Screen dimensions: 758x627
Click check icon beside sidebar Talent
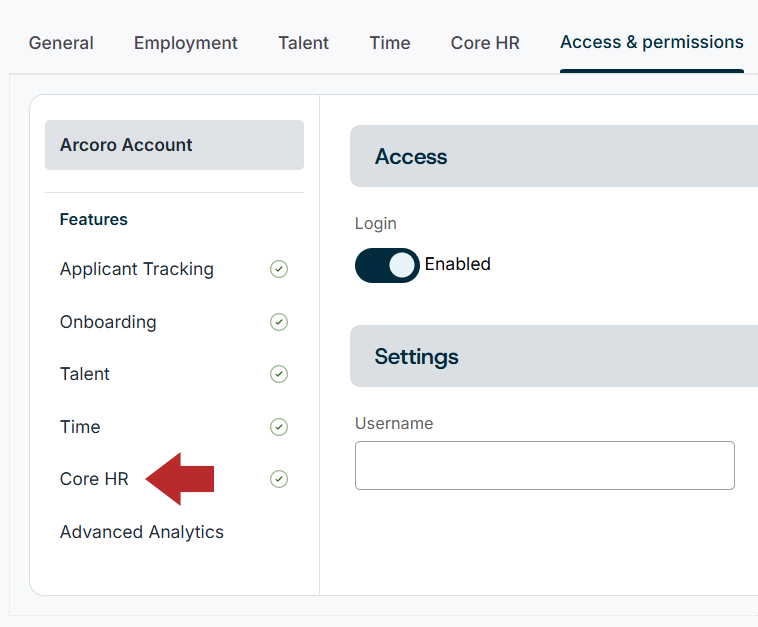point(279,374)
